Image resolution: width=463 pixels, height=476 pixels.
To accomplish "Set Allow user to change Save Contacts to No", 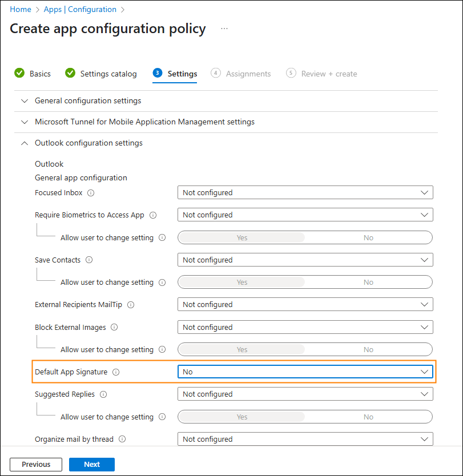I will pyautogui.click(x=368, y=282).
